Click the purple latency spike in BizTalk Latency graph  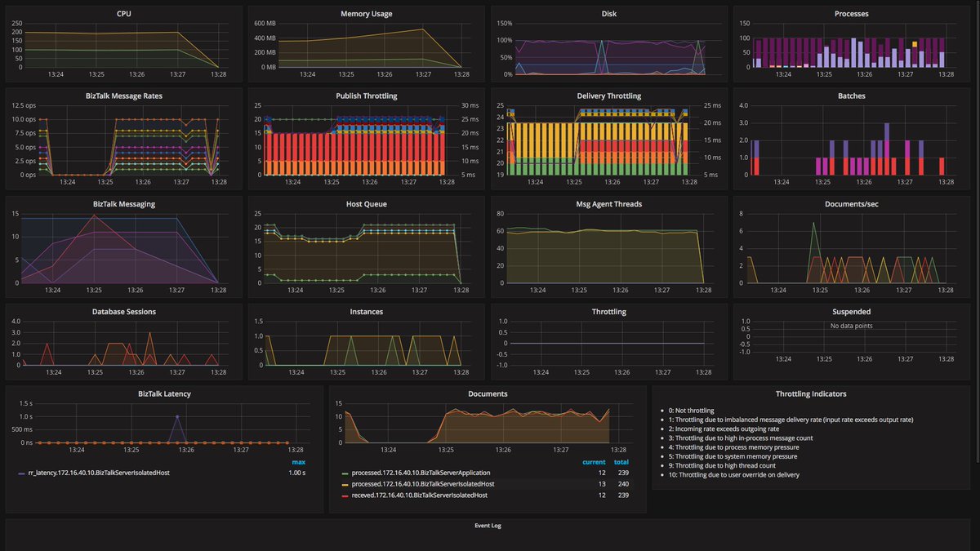178,416
